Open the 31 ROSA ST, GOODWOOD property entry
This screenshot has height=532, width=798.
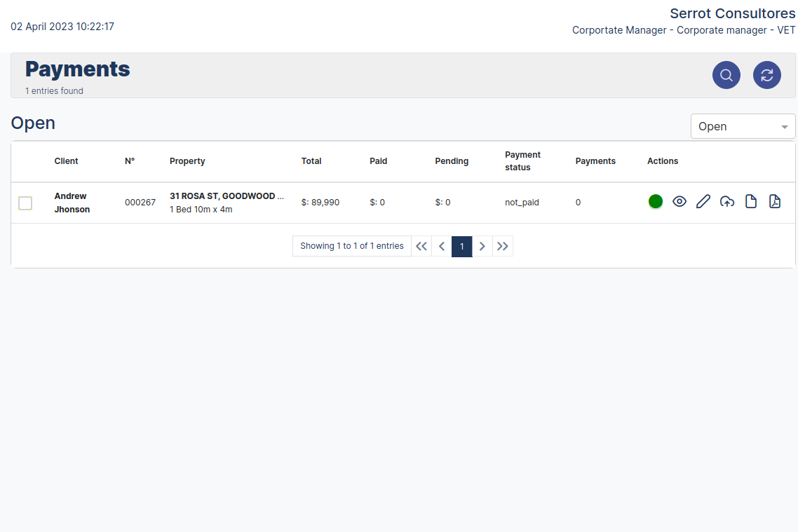pos(226,196)
